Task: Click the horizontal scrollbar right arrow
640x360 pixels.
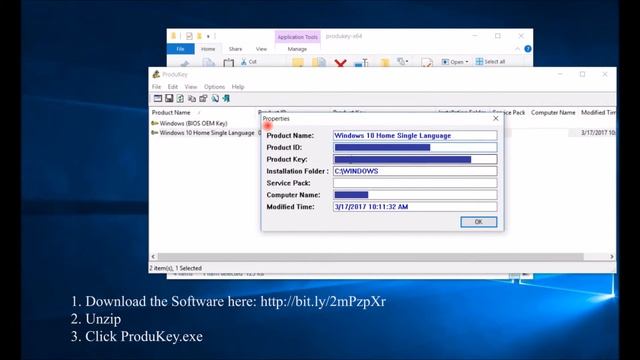Action: pos(612,256)
